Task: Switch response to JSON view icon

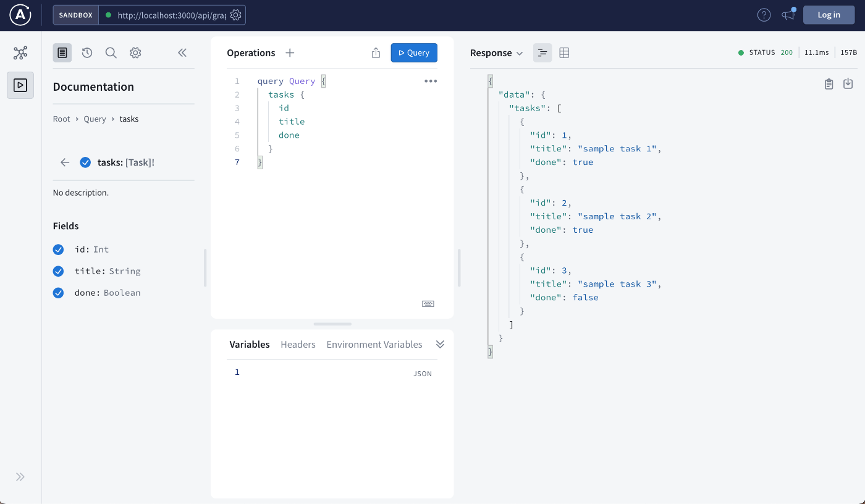Action: (x=542, y=52)
